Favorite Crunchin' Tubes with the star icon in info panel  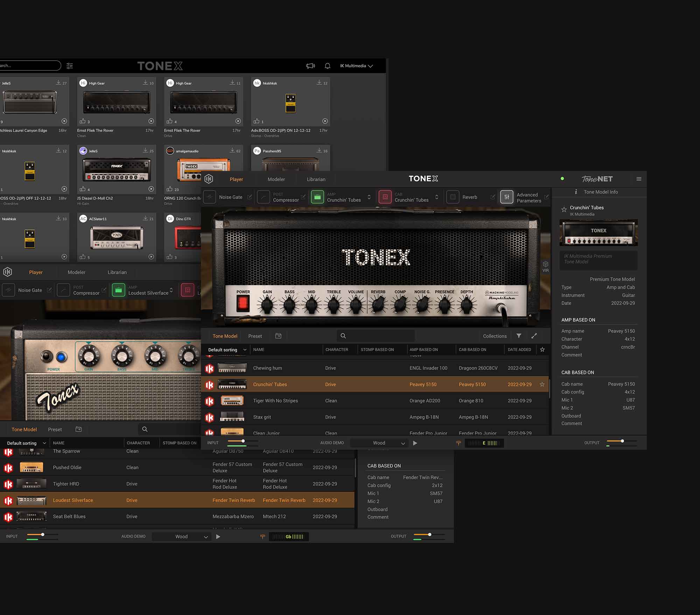(564, 209)
